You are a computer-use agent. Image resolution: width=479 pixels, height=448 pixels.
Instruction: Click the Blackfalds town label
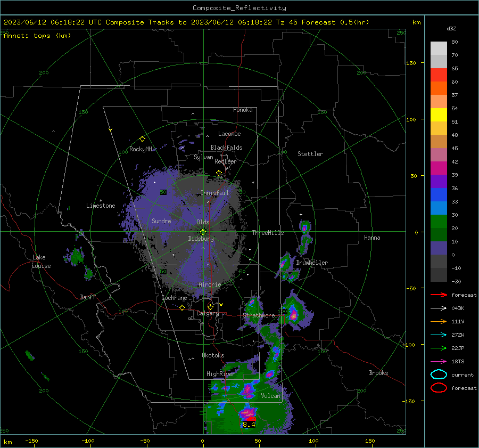point(226,148)
